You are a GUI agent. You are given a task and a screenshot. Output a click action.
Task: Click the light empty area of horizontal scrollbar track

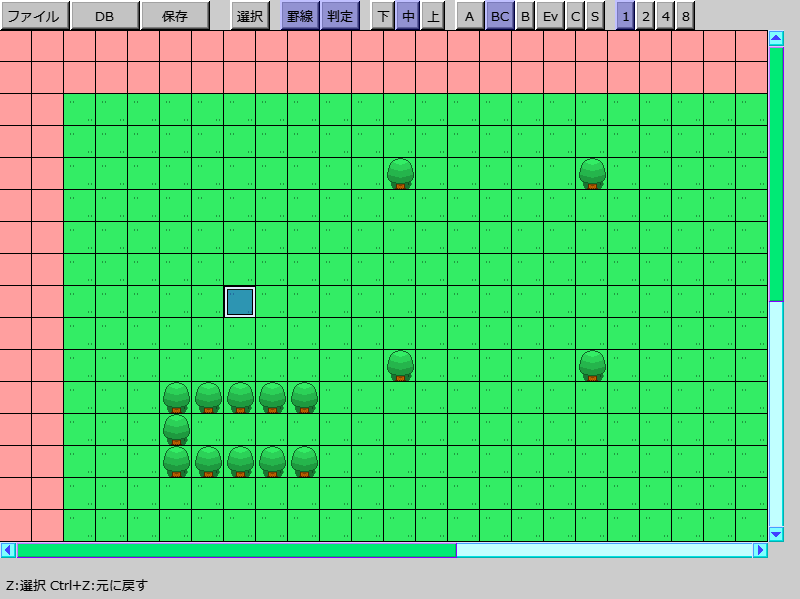[605, 550]
